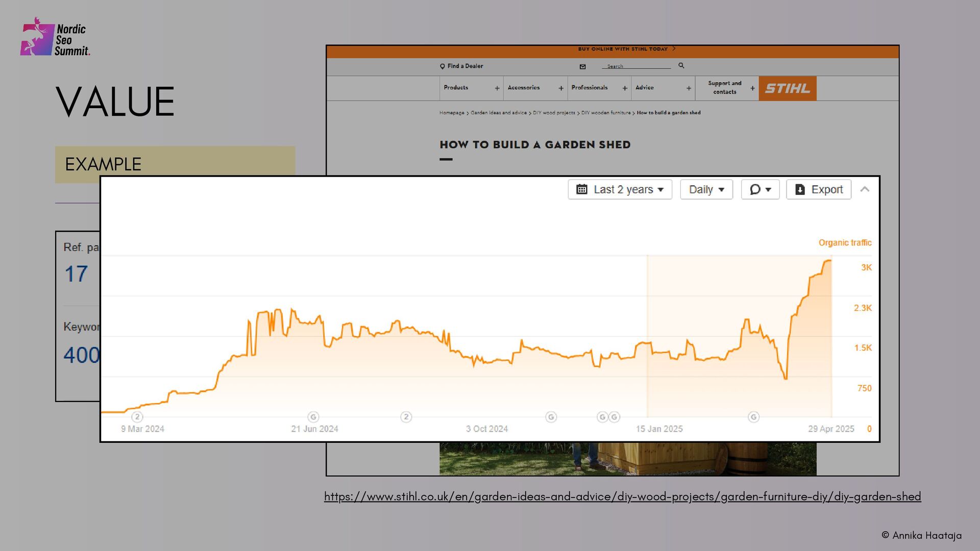
Task: Click the search magnifier icon on Stihl site
Action: click(x=681, y=66)
